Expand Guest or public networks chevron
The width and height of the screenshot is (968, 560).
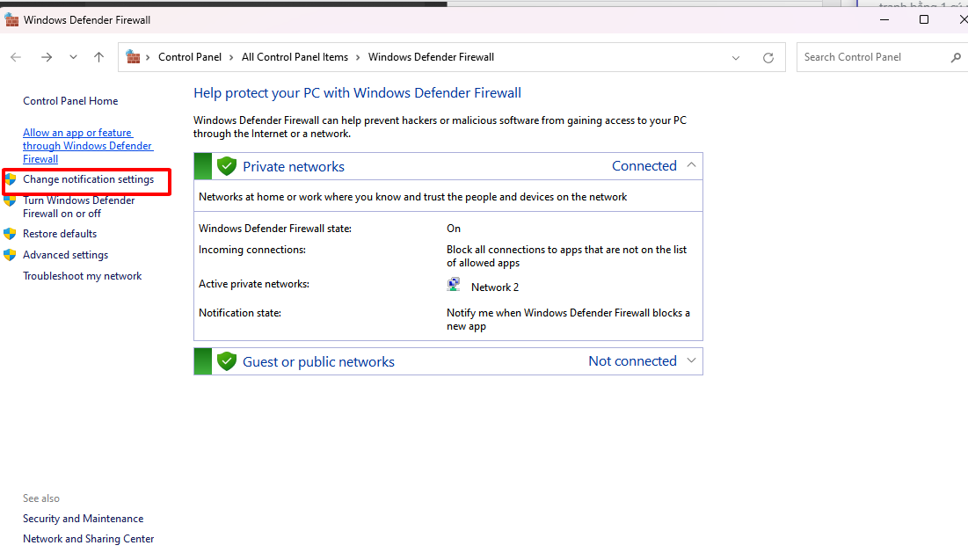tap(691, 360)
